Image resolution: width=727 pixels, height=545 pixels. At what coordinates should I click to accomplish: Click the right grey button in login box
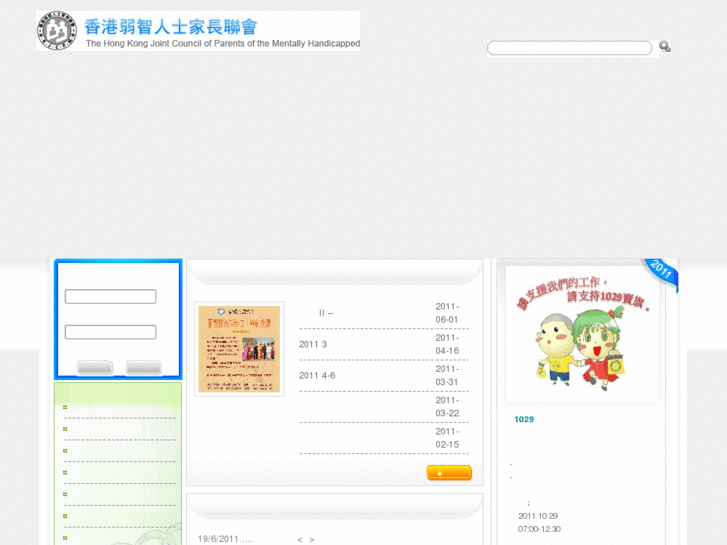[x=144, y=367]
